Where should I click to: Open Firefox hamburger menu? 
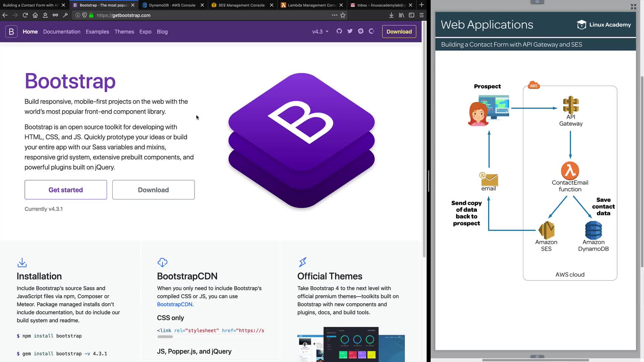(x=422, y=15)
